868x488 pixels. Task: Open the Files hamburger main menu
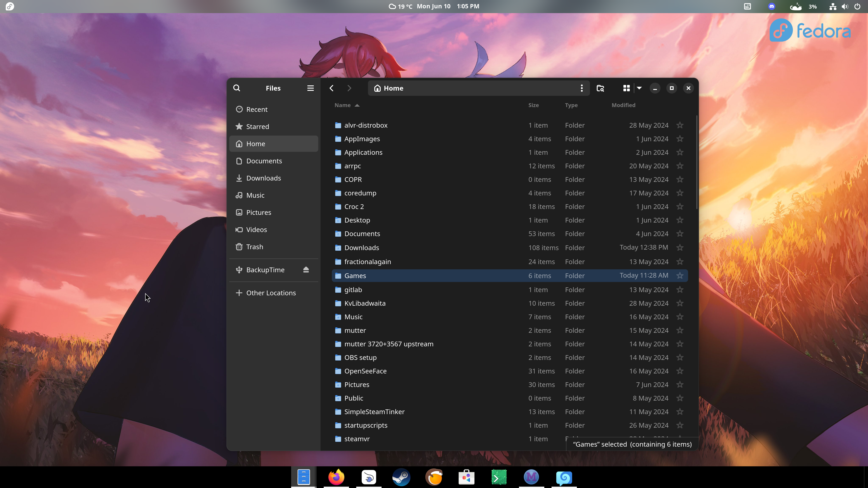(x=310, y=88)
